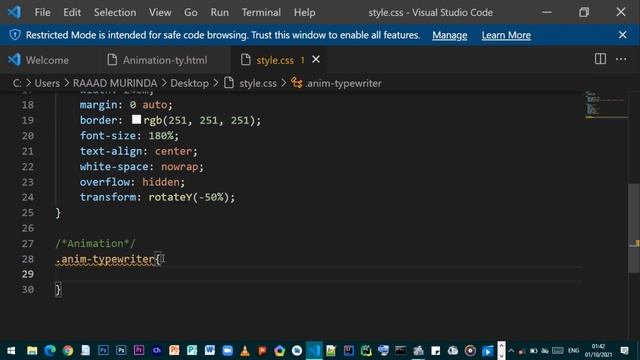Click the 'transform: rotateY(-50%);' line

point(157,197)
